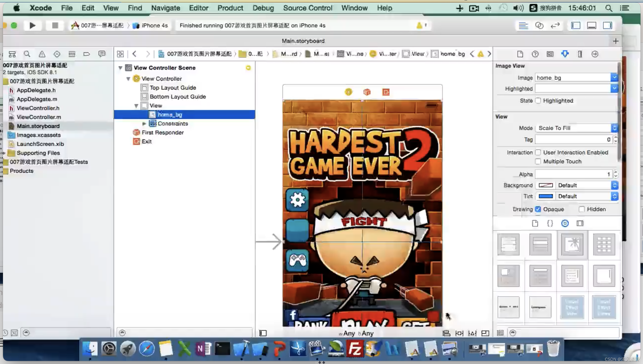This screenshot has height=364, width=643.
Task: Open the Product menu
Action: (230, 8)
